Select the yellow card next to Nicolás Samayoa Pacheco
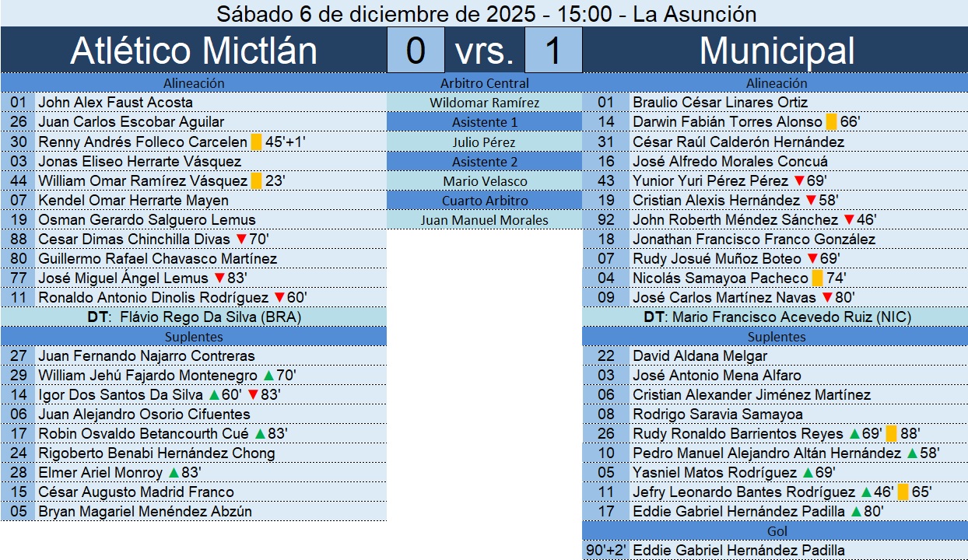Viewport: 968px width, 560px height. point(817,278)
